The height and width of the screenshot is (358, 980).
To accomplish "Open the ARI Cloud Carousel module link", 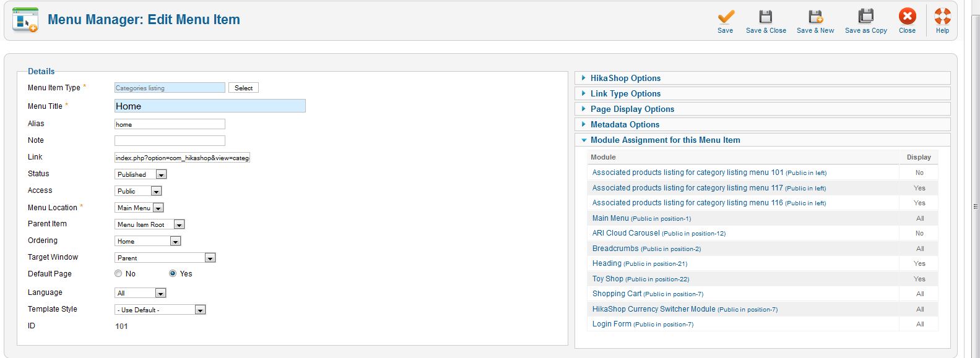I will 659,233.
